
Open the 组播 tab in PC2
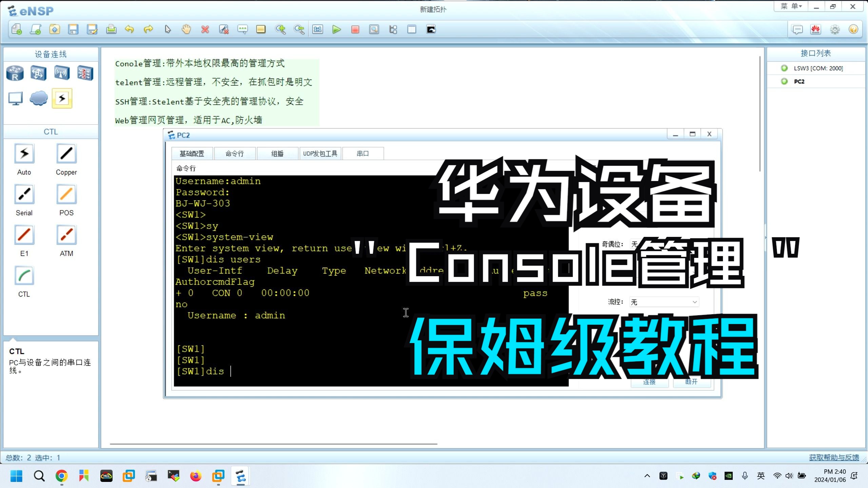pyautogui.click(x=277, y=154)
